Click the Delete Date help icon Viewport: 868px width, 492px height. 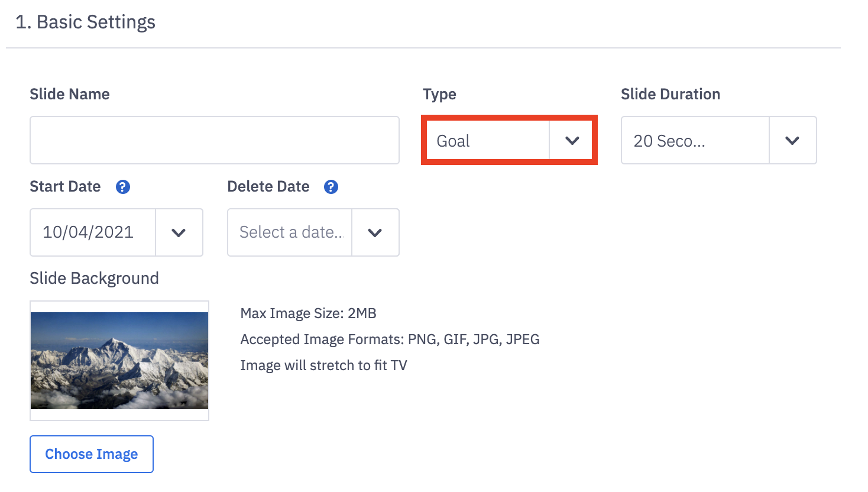(331, 187)
